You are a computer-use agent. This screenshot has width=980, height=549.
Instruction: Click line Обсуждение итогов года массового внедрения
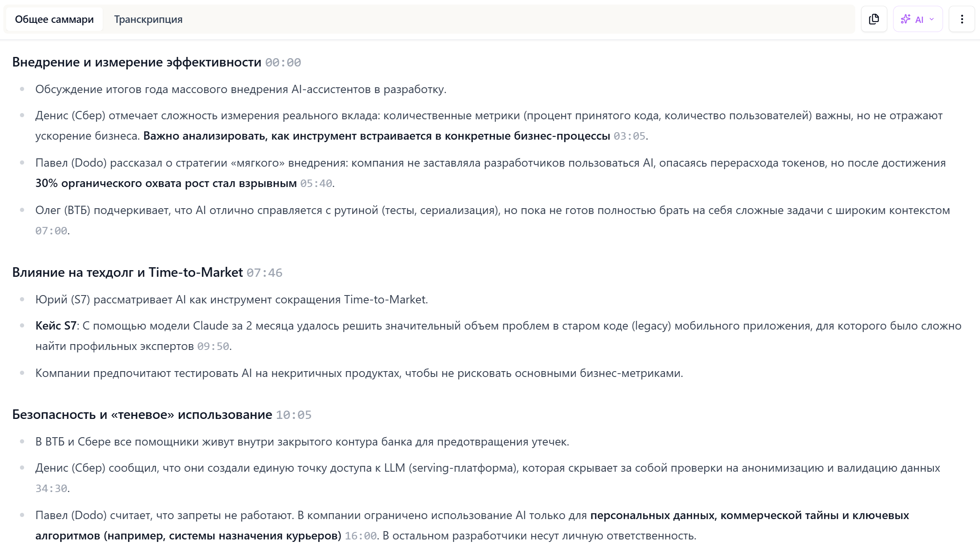point(241,89)
